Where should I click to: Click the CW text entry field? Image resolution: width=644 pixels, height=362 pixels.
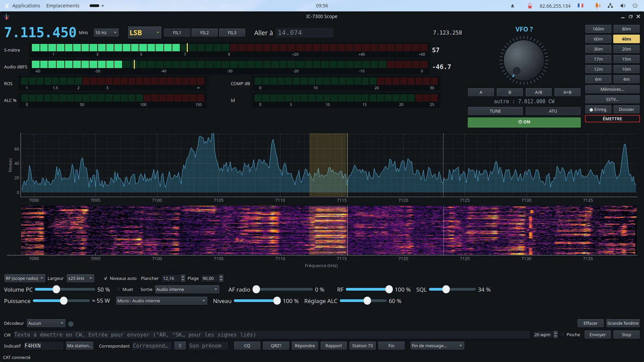[271, 335]
